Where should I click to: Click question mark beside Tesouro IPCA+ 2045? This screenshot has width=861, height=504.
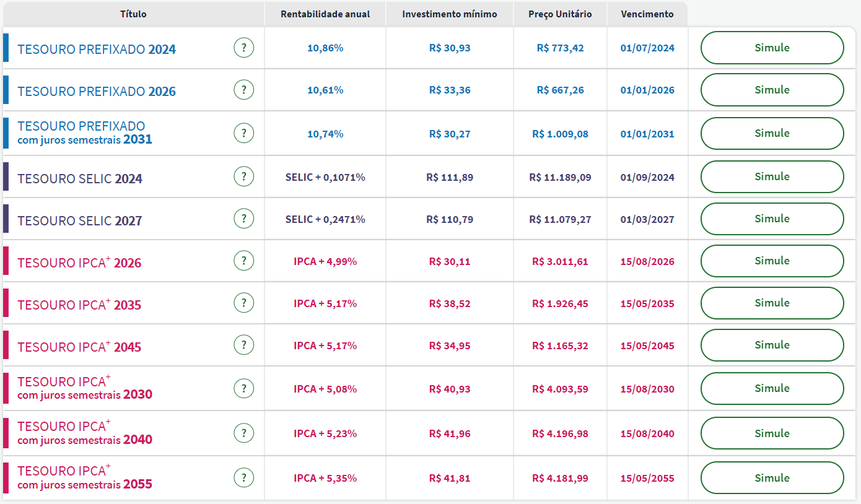pos(244,345)
